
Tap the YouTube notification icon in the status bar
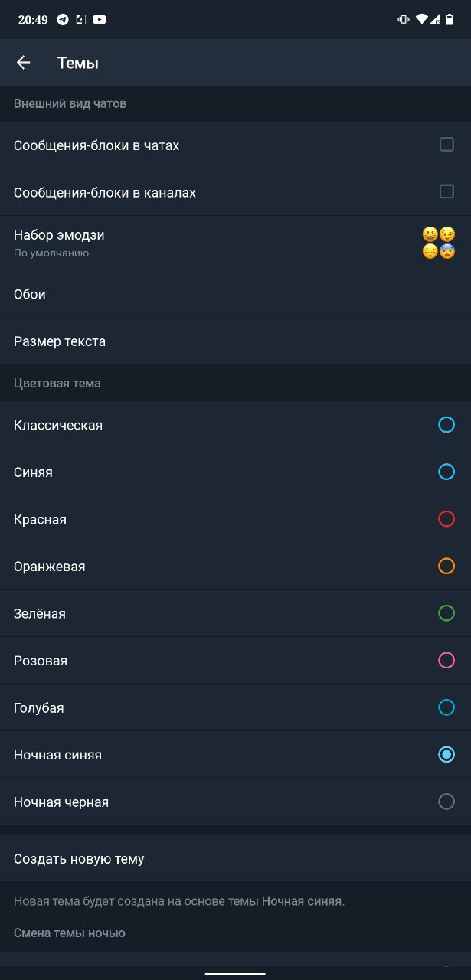coord(100,20)
